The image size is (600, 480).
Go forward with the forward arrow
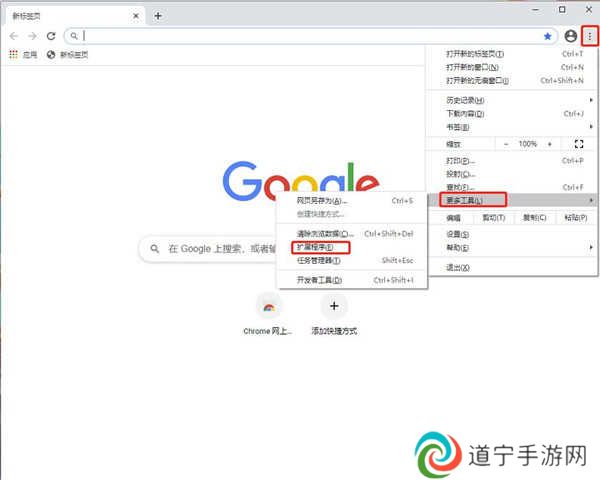33,36
